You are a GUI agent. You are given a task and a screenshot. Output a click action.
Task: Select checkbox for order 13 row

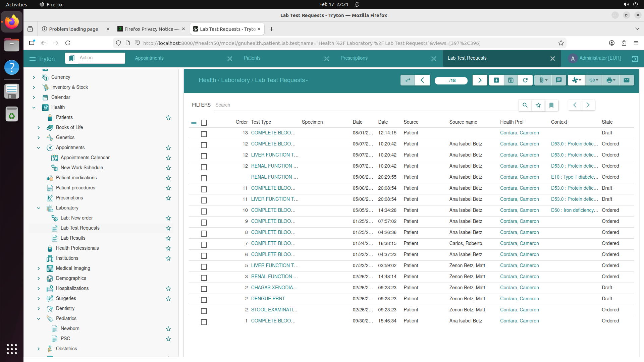coord(204,134)
